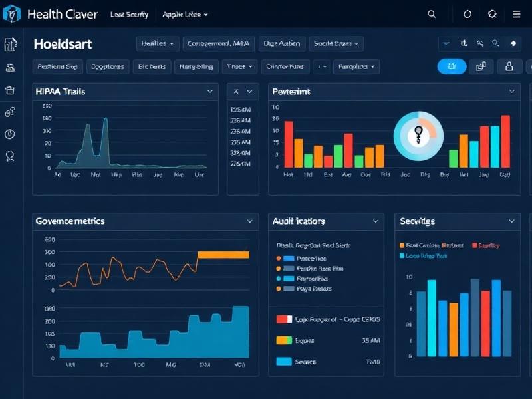Click the Bic Rurits filter button

(x=152, y=67)
